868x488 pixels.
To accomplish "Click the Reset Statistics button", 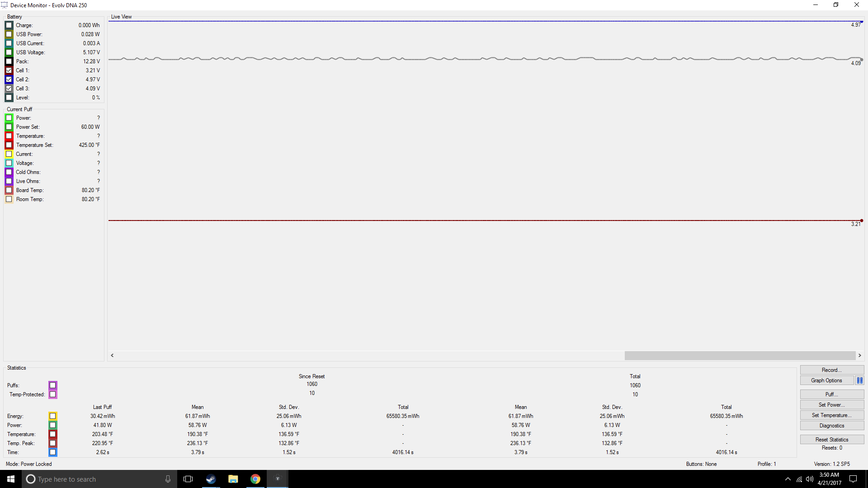I will (832, 440).
